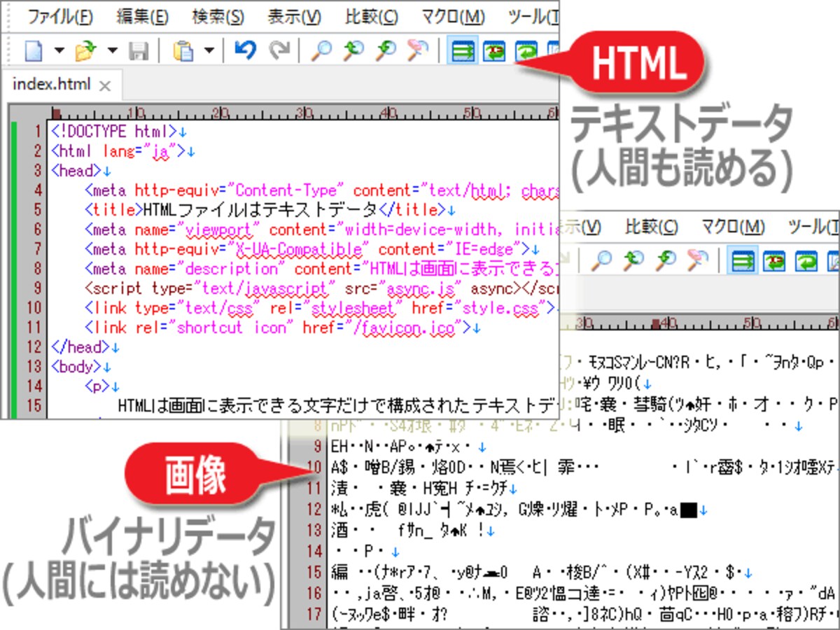Click the meta viewport line
Screen dimensions: 840x630
(321, 229)
